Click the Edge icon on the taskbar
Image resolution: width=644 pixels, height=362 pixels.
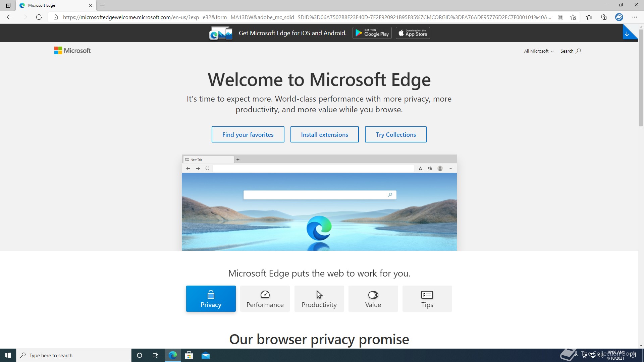pyautogui.click(x=173, y=355)
